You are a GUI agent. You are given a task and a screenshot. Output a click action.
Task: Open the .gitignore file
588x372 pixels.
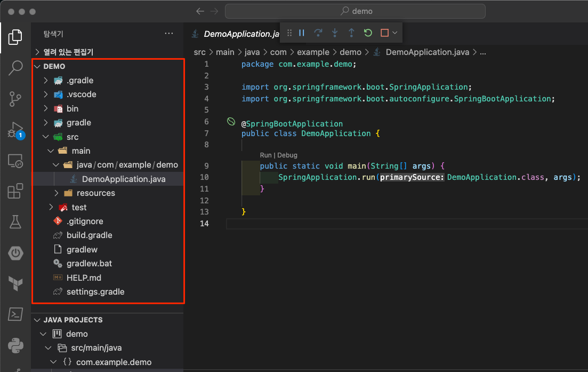click(108, 221)
